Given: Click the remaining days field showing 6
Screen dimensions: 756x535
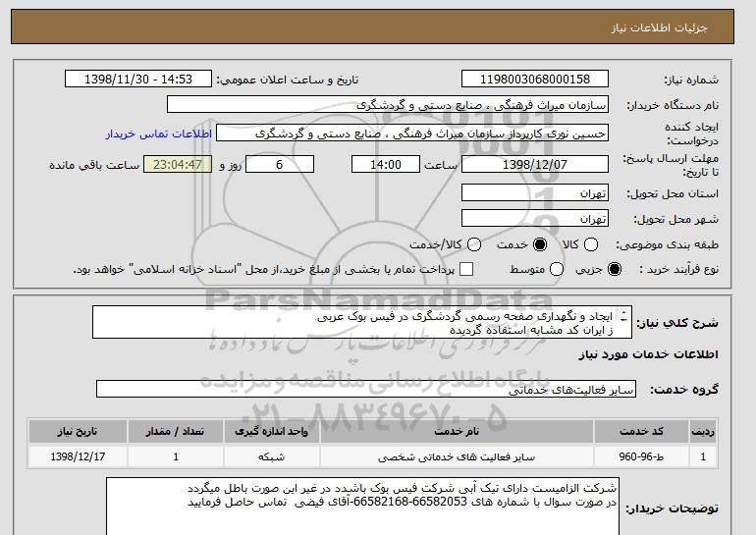Looking at the screenshot, I should click(280, 164).
